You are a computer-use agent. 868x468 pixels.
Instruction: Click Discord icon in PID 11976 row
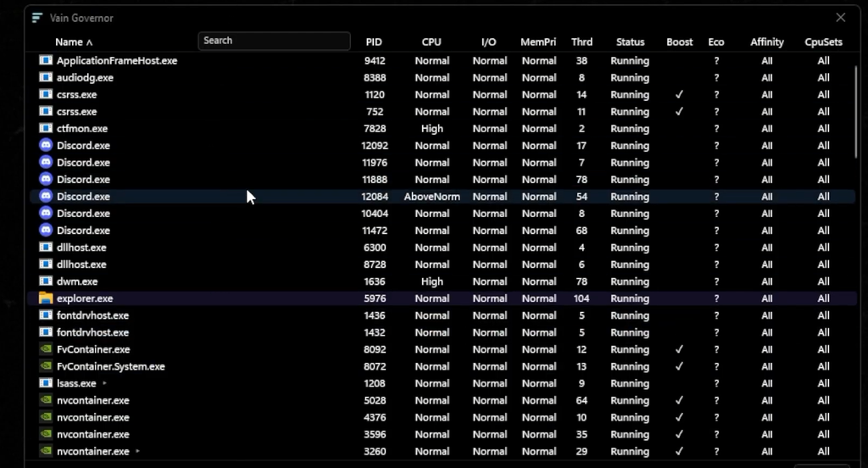[46, 162]
